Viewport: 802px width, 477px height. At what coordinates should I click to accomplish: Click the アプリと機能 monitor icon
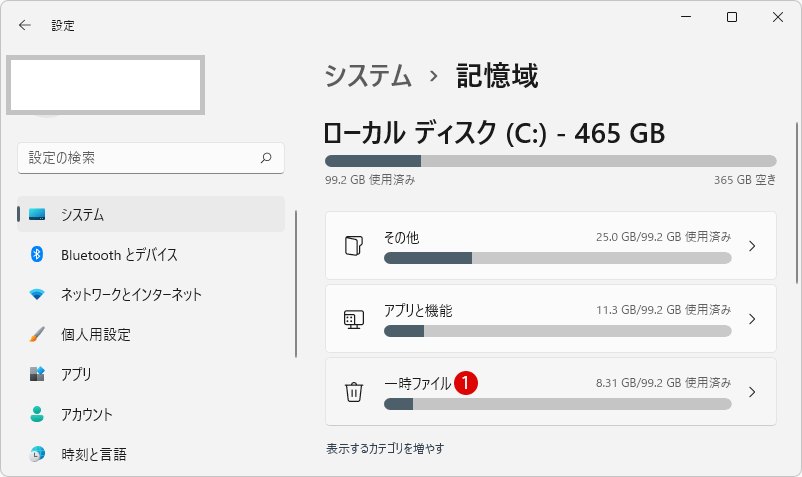pyautogui.click(x=354, y=319)
